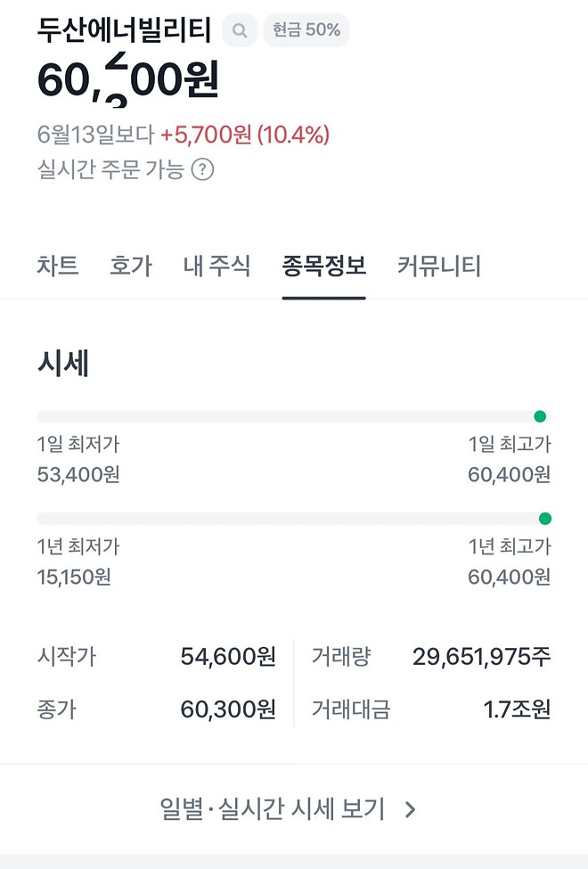The image size is (588, 869).
Task: Open the 호가 tab
Action: point(132,266)
